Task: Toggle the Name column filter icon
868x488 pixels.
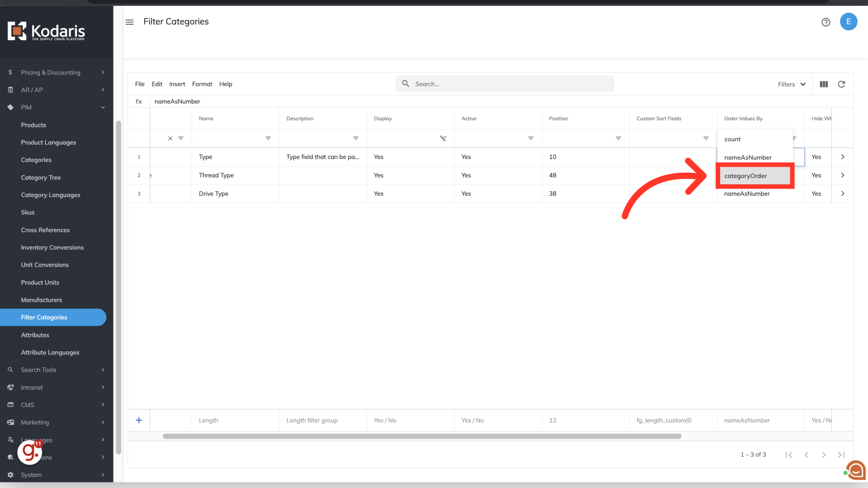Action: tap(268, 138)
